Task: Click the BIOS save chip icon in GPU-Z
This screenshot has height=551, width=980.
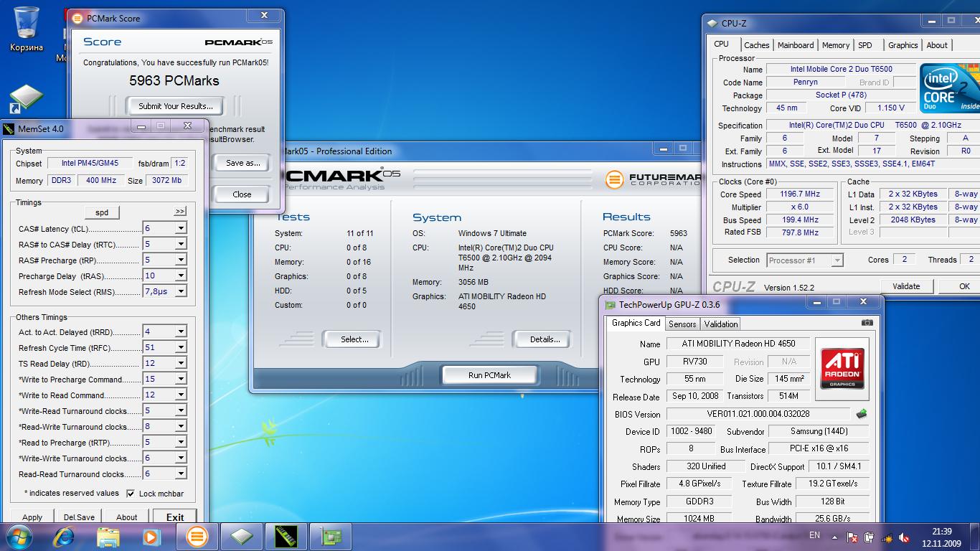Action: tap(862, 414)
